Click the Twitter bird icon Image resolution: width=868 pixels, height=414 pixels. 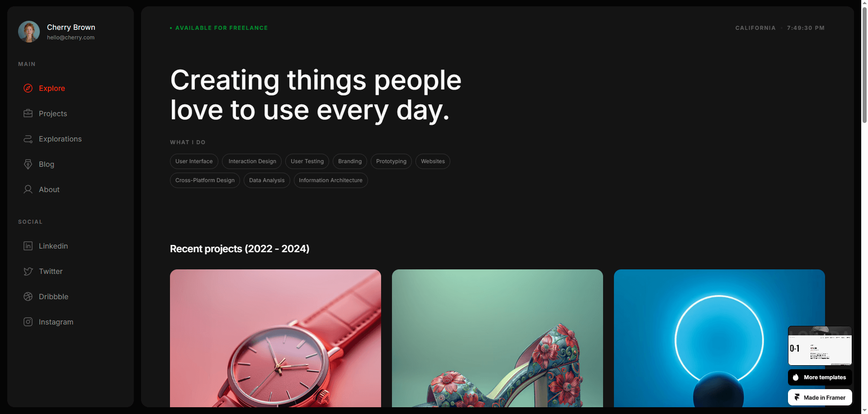tap(28, 271)
